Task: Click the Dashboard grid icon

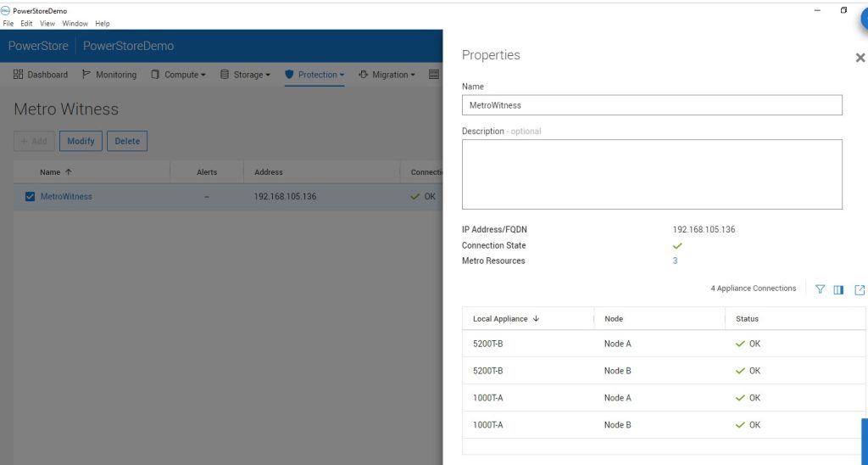Action: (x=19, y=75)
